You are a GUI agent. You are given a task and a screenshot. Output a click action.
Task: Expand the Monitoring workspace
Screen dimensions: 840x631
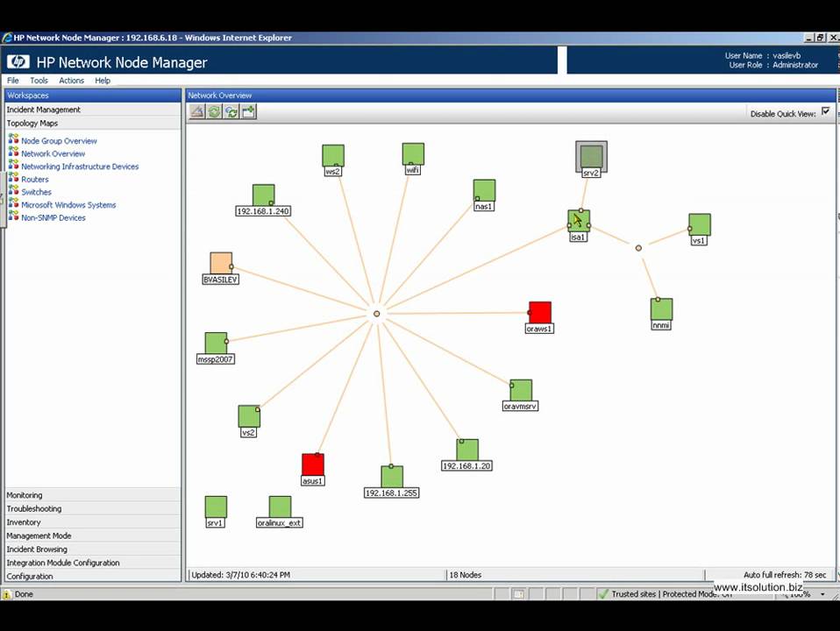click(93, 495)
